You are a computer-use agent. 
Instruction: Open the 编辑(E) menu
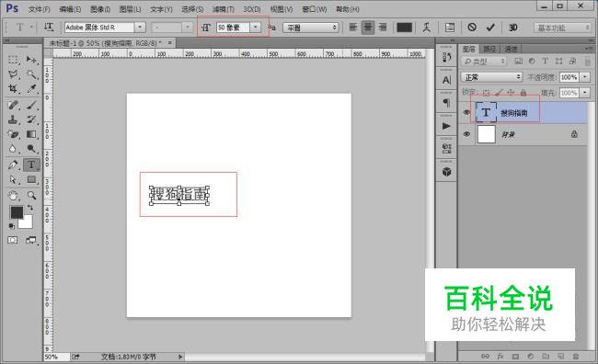coord(70,9)
